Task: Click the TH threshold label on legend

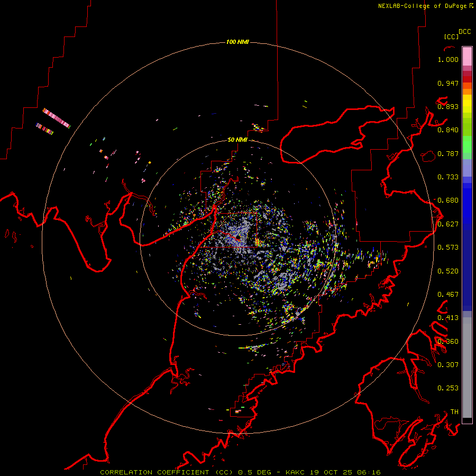Action: point(454,412)
